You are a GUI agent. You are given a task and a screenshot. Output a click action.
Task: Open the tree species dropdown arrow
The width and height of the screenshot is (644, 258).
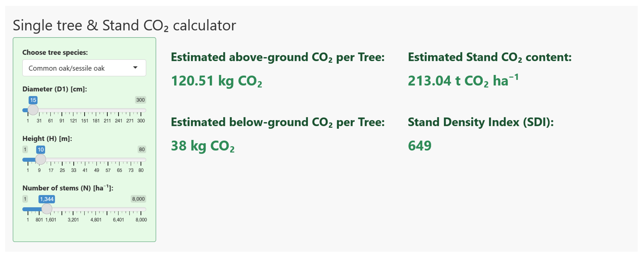pos(135,68)
